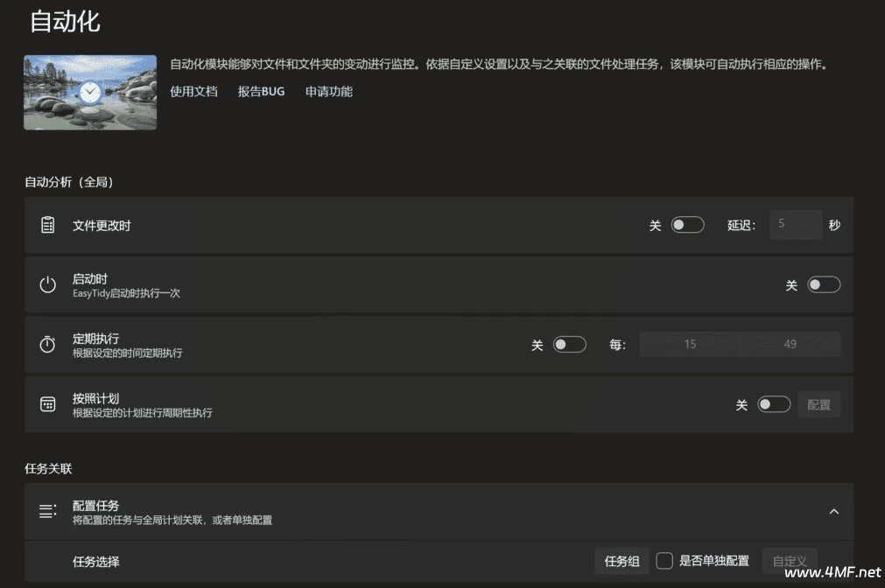Click the 配置 button in the 按照计划 row
This screenshot has height=588, width=885.
coord(819,403)
